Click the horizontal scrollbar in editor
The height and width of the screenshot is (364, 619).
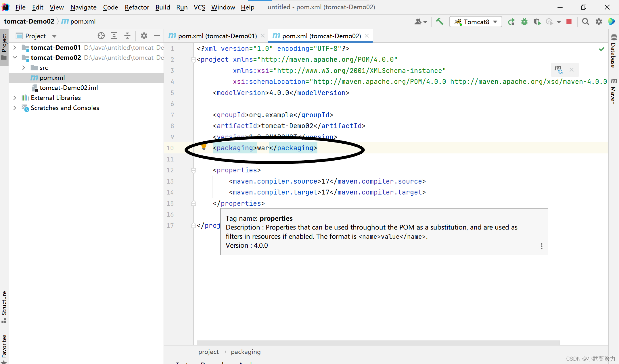378,343
